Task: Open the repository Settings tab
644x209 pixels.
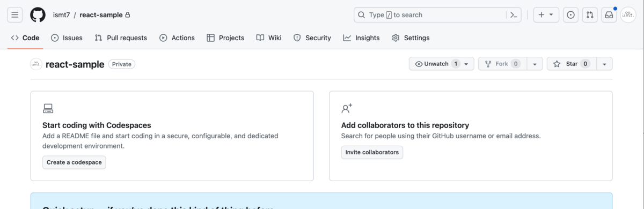Action: pyautogui.click(x=411, y=38)
